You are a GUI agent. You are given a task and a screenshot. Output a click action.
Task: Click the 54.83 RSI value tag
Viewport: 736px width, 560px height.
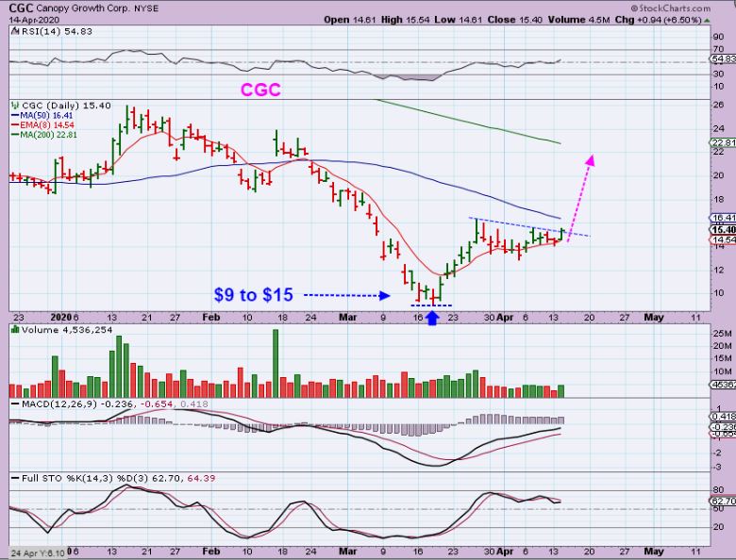tap(725, 59)
